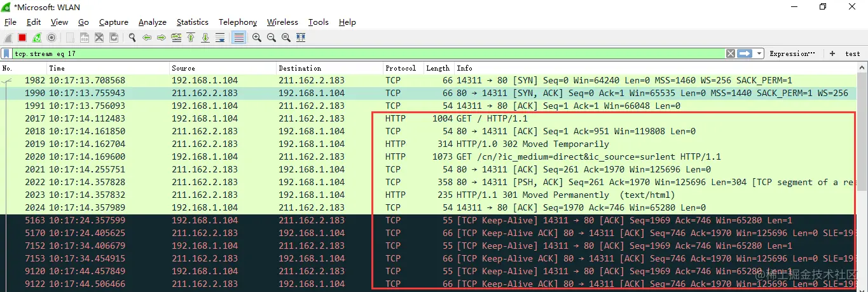This screenshot has width=868, height=292.
Task: Sort by the Info column header
Action: tap(655, 68)
